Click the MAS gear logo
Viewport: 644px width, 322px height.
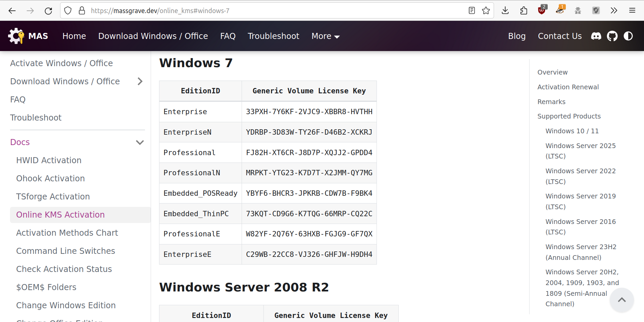(x=16, y=36)
